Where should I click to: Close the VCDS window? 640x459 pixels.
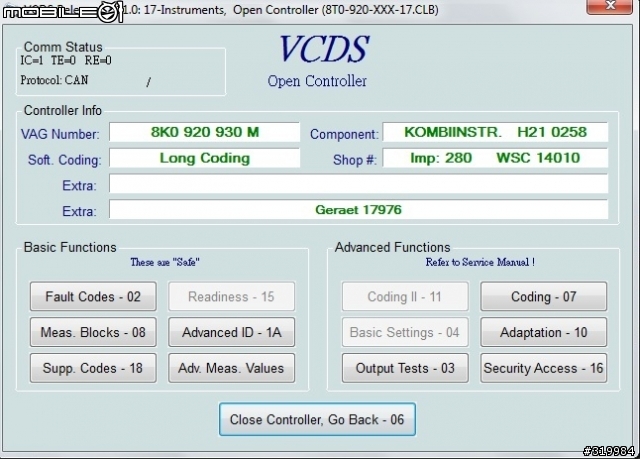(x=610, y=6)
